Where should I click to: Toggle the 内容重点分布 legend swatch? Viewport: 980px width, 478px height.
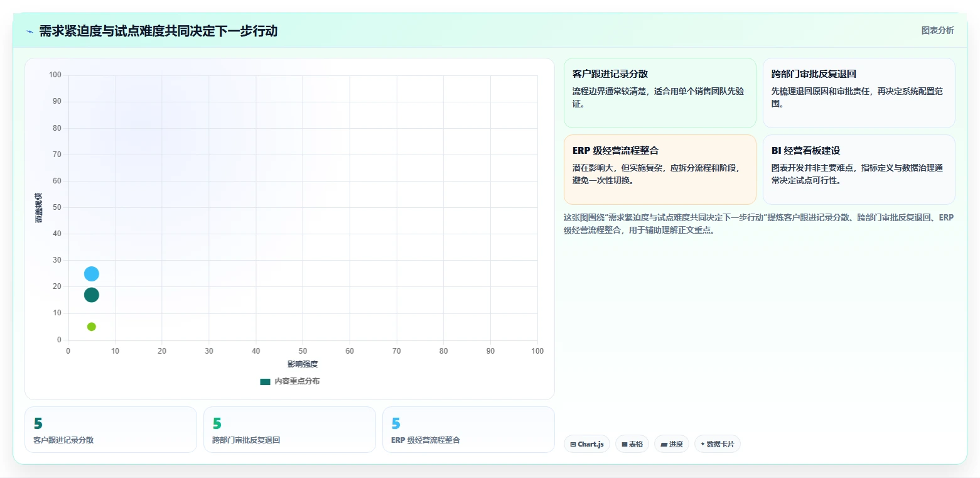coord(265,381)
